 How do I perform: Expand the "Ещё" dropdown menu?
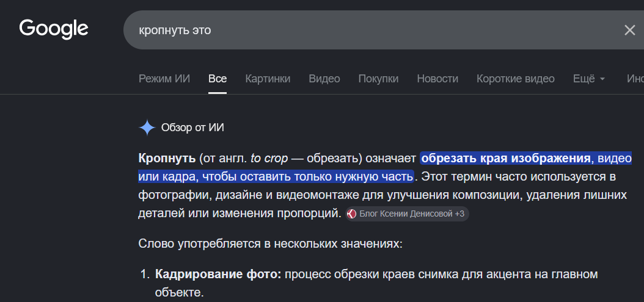click(x=589, y=79)
